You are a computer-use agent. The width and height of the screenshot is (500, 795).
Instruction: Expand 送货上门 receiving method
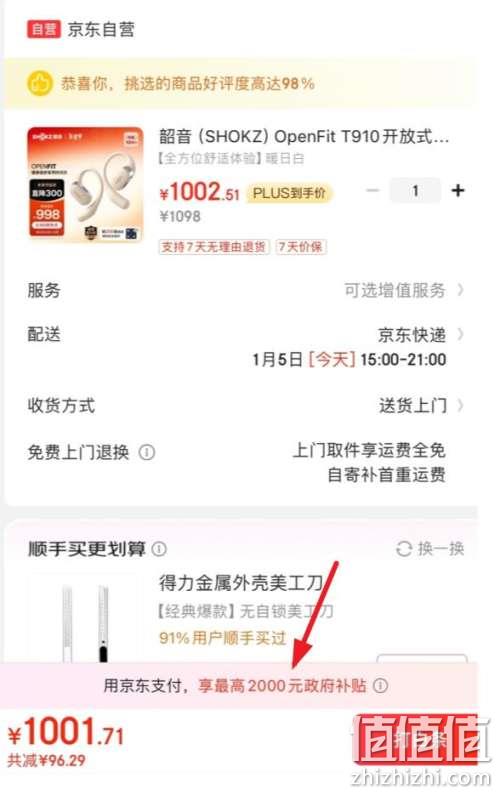(x=421, y=406)
